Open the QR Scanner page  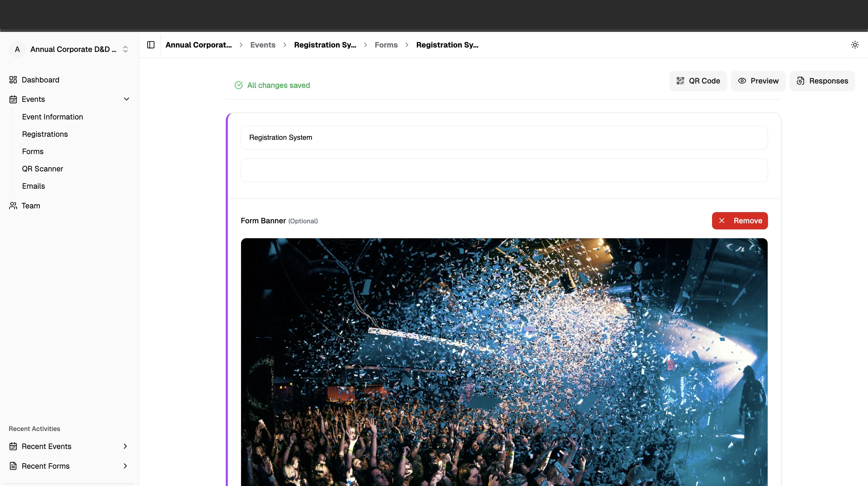42,169
